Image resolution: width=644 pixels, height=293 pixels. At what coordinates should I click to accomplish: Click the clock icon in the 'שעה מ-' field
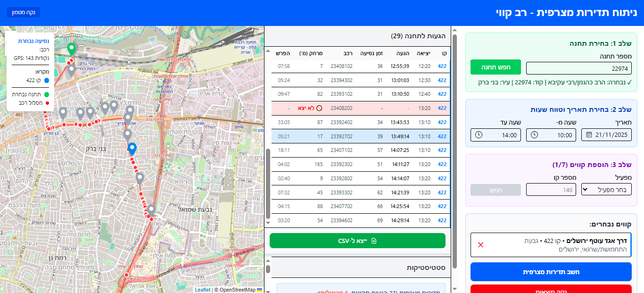pos(534,135)
